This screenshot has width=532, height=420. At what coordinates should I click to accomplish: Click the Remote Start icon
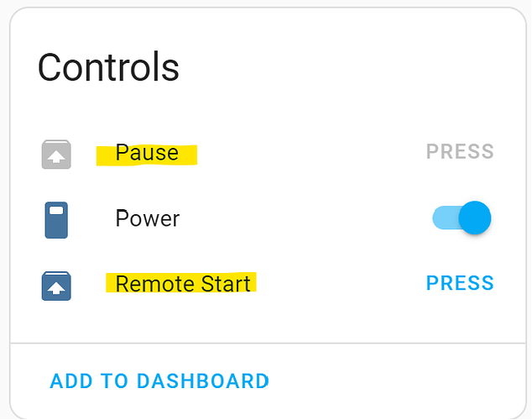pos(56,286)
